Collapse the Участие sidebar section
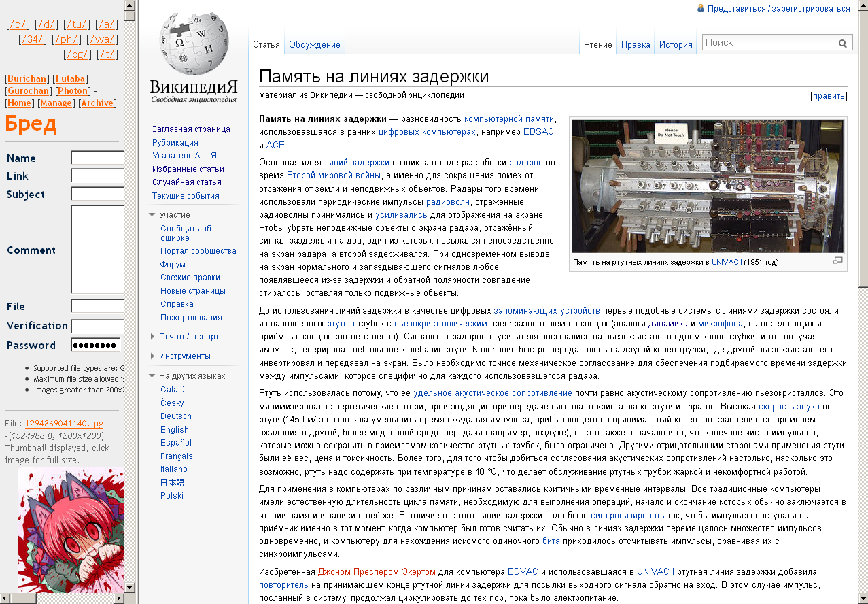868x604 pixels. pyautogui.click(x=152, y=215)
